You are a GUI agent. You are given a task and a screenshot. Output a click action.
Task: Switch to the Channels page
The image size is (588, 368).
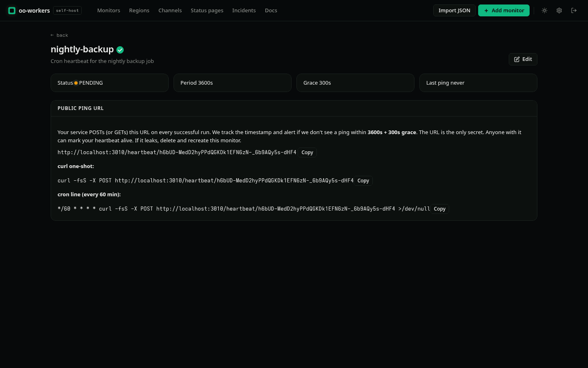point(170,11)
